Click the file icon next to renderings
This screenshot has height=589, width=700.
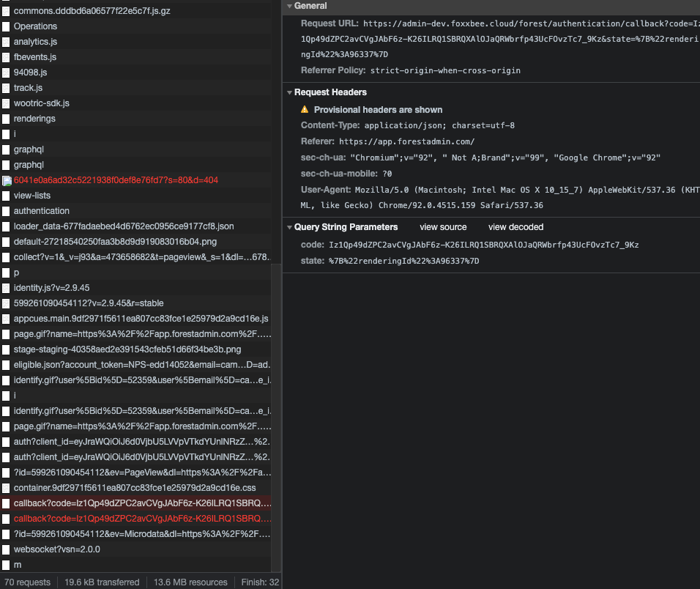(6, 119)
